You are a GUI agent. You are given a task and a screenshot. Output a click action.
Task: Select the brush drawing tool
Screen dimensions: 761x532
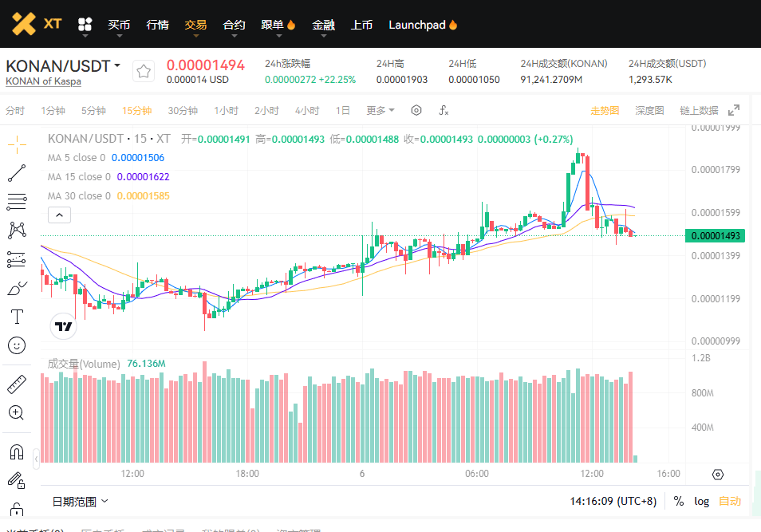pyautogui.click(x=17, y=288)
